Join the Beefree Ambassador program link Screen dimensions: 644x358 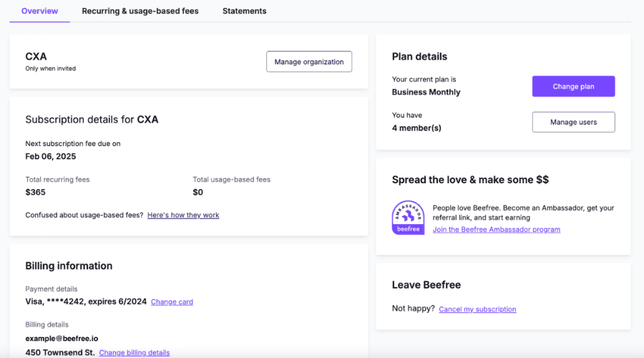[497, 230]
